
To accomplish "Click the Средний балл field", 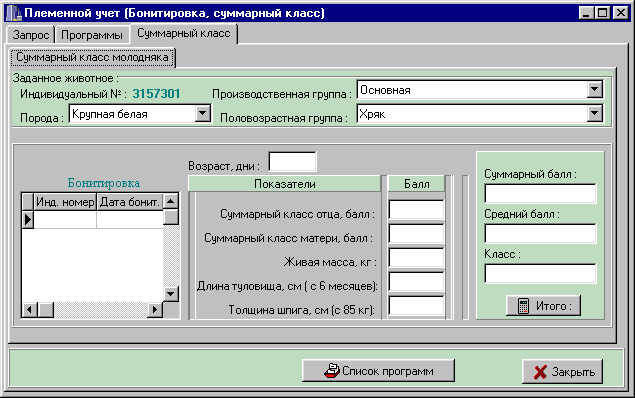I will coord(540,234).
